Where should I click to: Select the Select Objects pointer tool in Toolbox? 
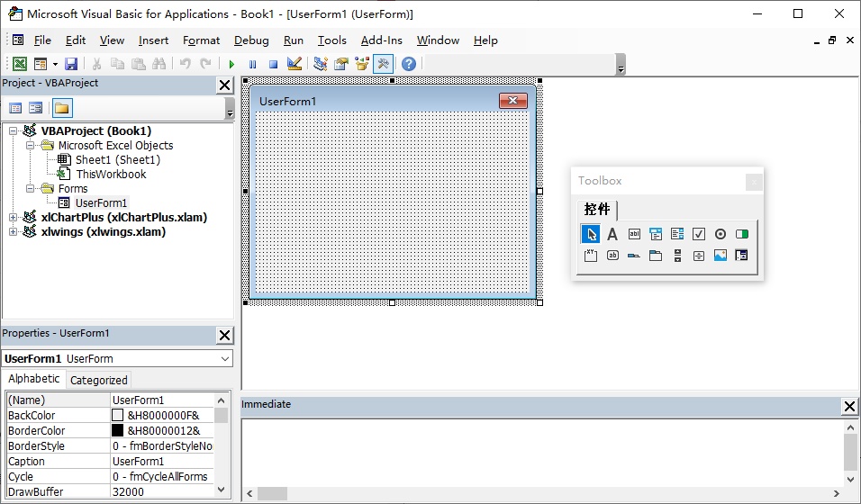point(591,234)
